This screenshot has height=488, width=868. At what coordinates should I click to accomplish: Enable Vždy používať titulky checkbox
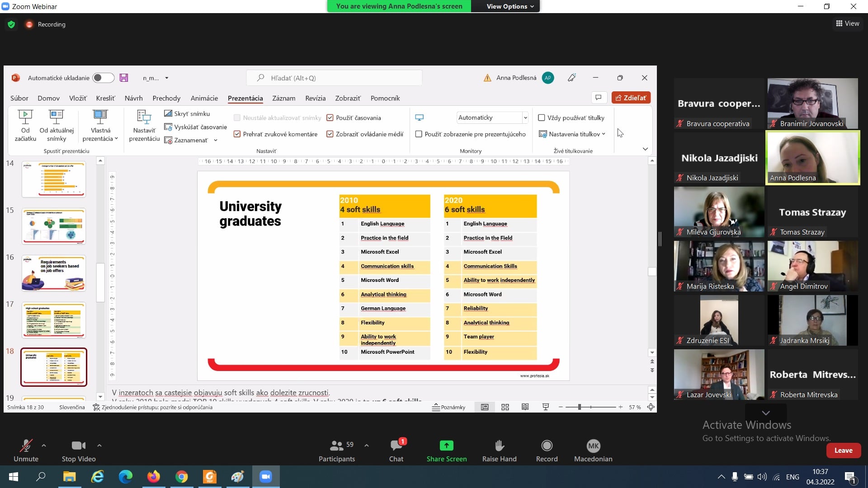click(x=541, y=117)
